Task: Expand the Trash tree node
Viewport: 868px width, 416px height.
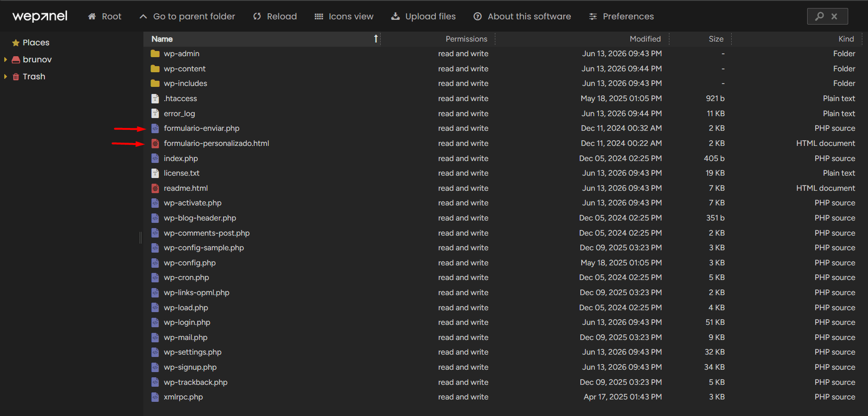Action: point(6,76)
